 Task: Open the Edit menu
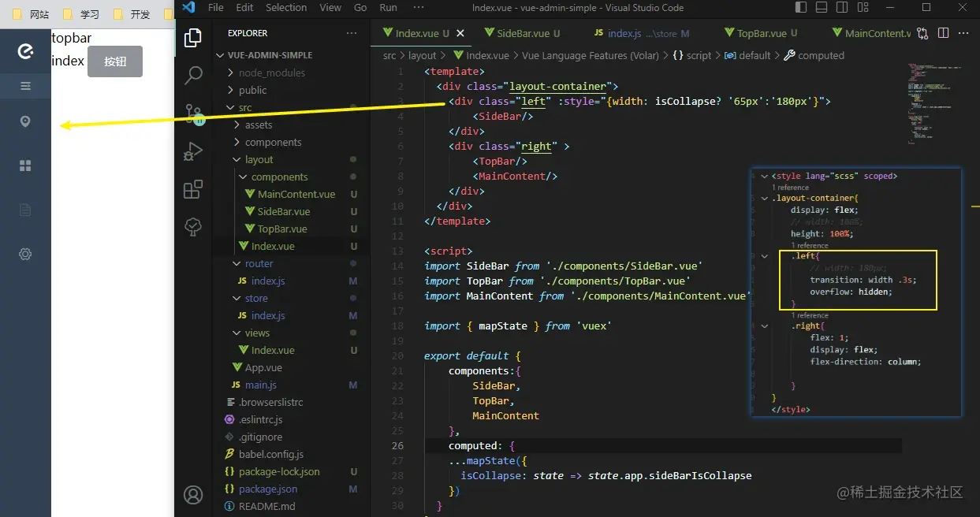(x=244, y=7)
